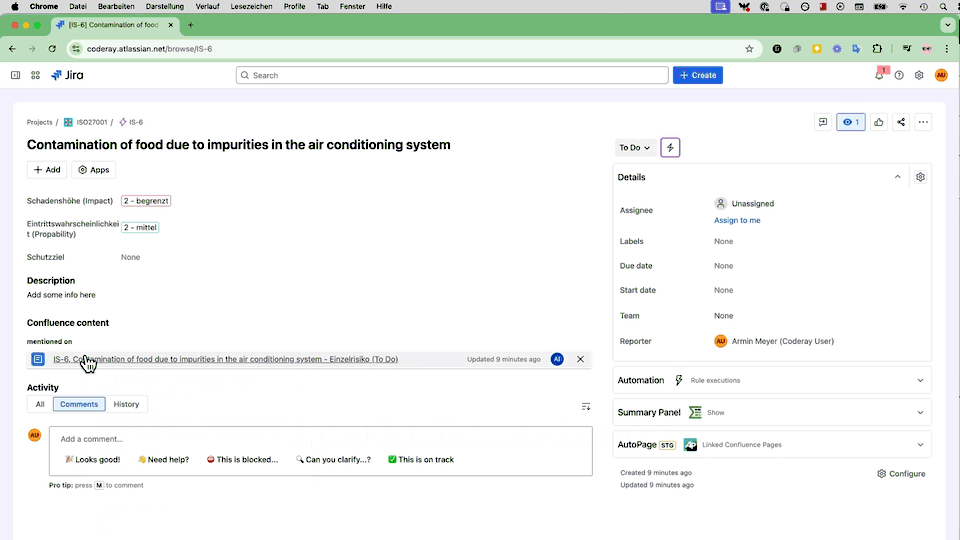Open the user profile avatar menu
This screenshot has width=960, height=540.
tap(941, 75)
